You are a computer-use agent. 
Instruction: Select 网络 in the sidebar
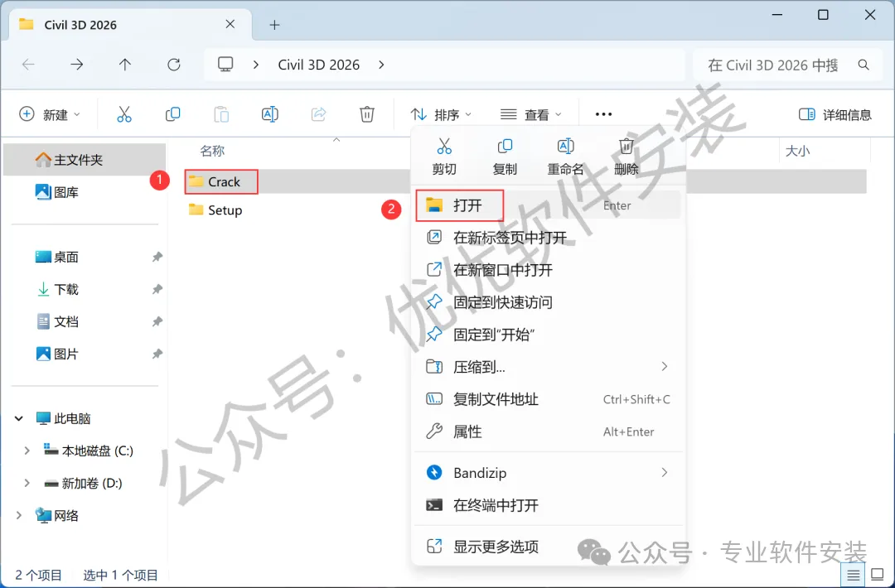(x=57, y=516)
